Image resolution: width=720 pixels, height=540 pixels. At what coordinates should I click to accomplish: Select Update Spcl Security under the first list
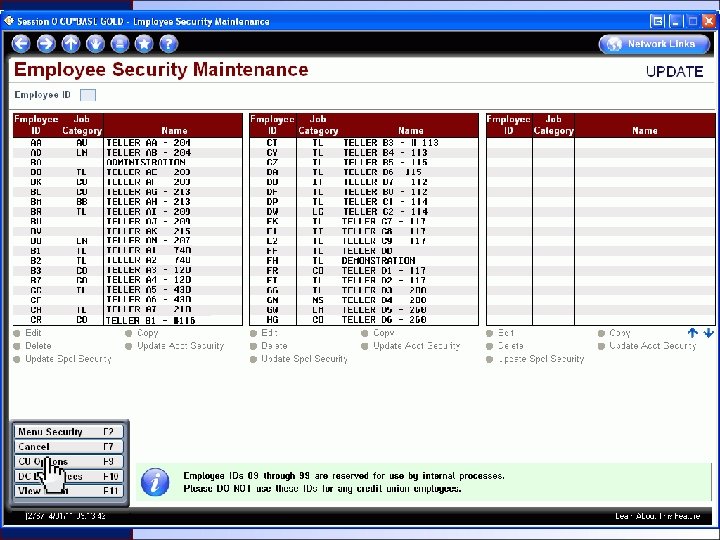click(x=17, y=359)
